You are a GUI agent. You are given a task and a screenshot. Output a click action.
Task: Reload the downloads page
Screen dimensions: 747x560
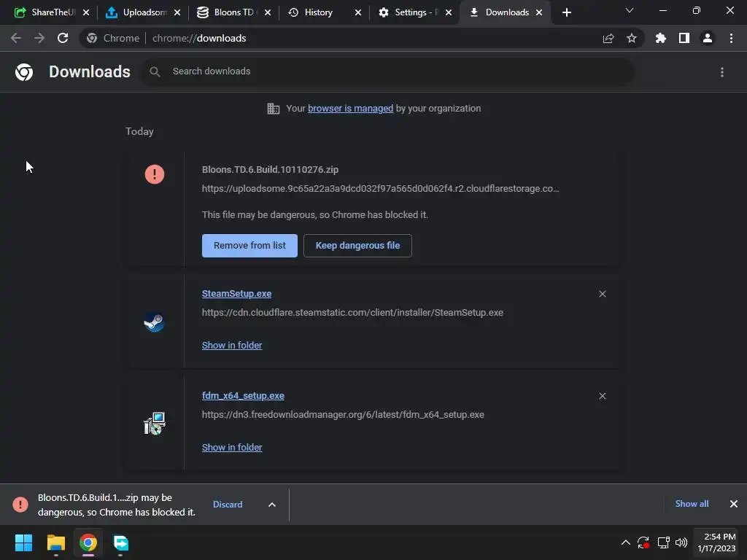[x=63, y=38]
